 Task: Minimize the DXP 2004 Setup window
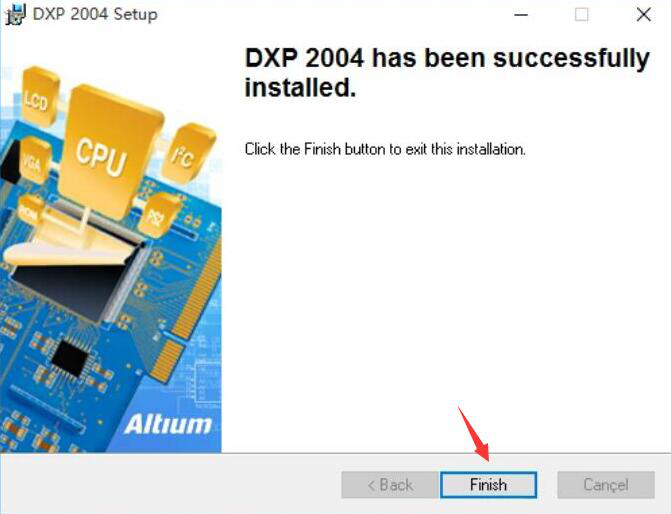pos(521,15)
